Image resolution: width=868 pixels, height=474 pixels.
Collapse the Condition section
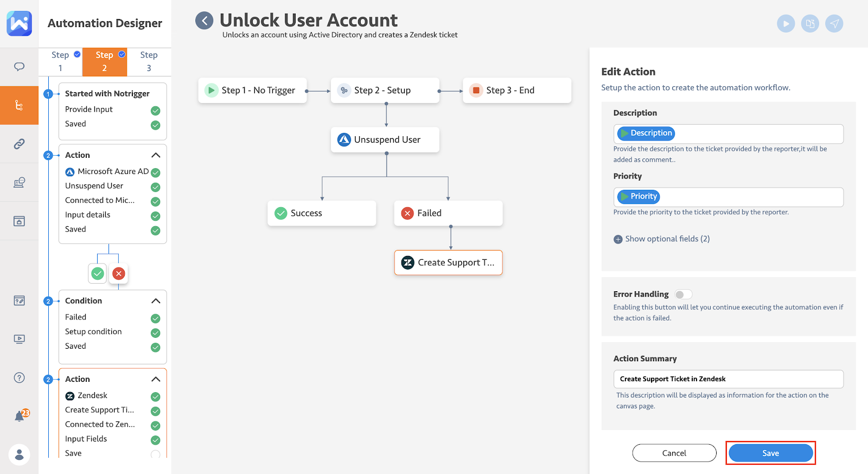[156, 301]
